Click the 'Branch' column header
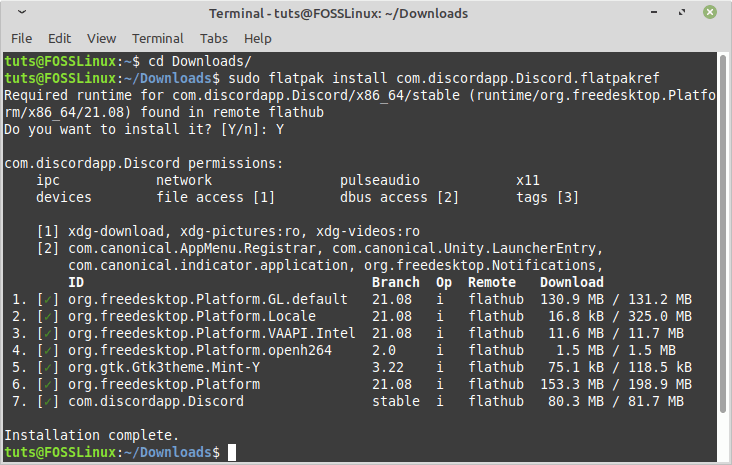Image resolution: width=732 pixels, height=465 pixels. click(396, 282)
